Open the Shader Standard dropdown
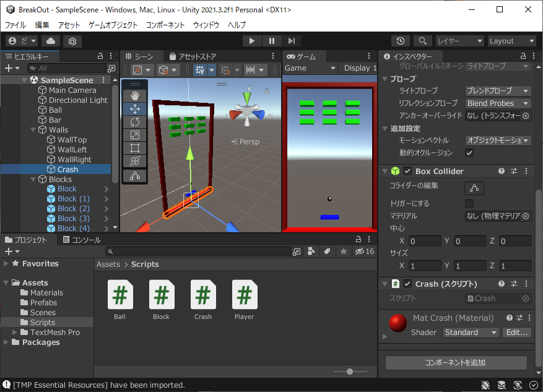The height and width of the screenshot is (392, 543). [x=471, y=333]
